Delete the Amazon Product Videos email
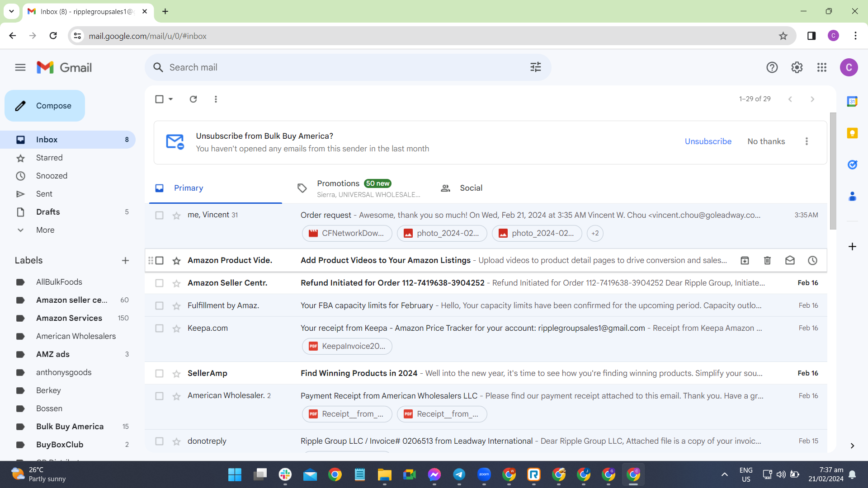 click(767, 260)
